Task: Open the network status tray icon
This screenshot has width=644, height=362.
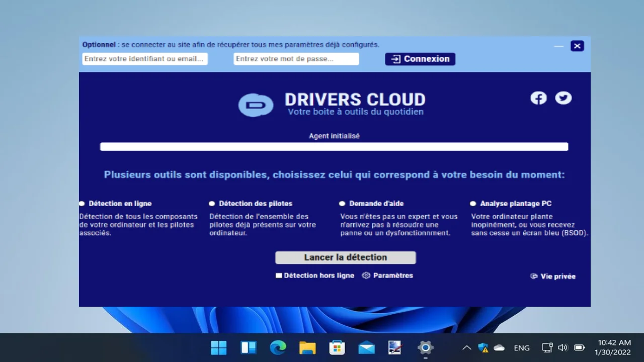Action: (x=547, y=347)
